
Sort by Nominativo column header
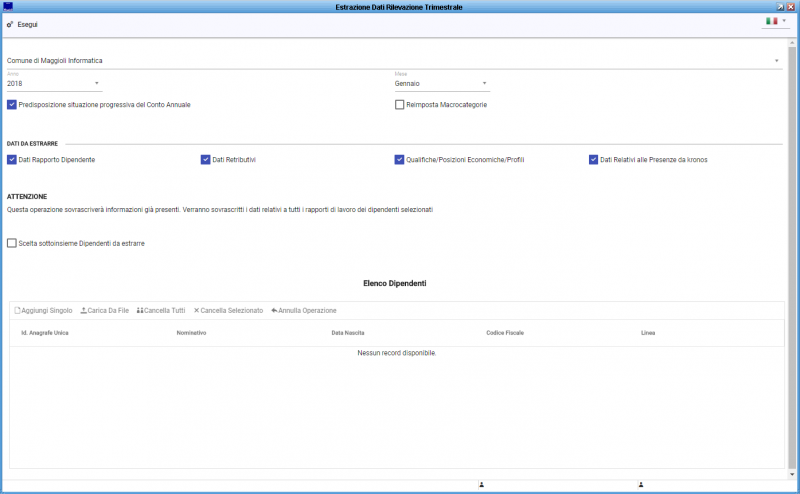click(x=191, y=333)
